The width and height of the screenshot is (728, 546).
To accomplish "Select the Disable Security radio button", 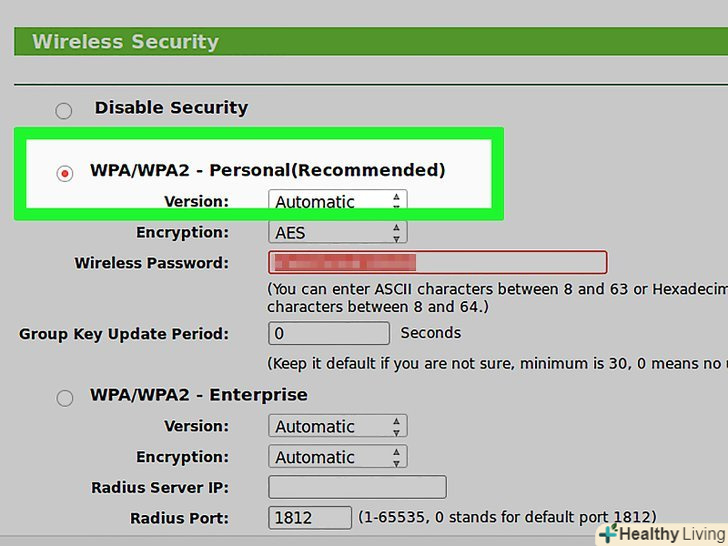I will (64, 111).
